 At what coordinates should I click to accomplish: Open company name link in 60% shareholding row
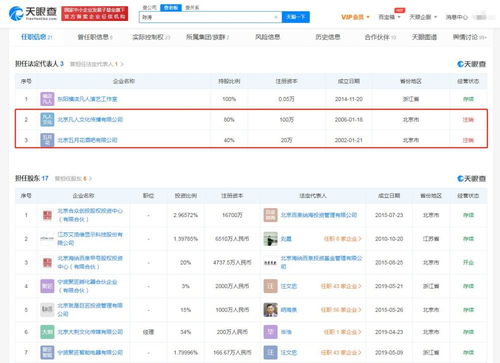[90, 120]
